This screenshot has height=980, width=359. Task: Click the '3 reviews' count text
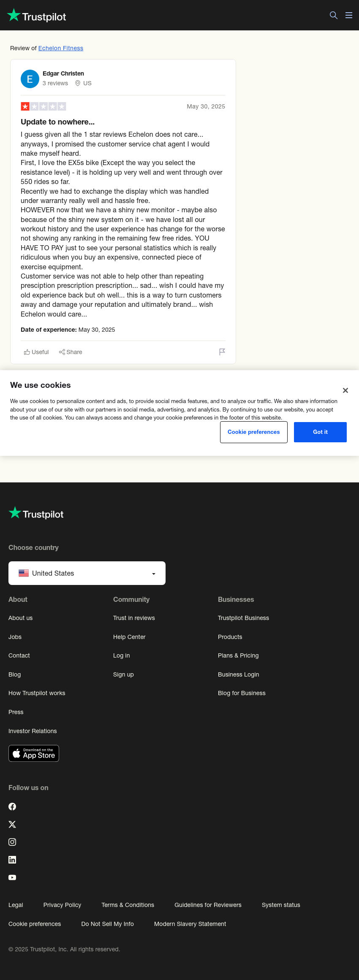pyautogui.click(x=55, y=83)
